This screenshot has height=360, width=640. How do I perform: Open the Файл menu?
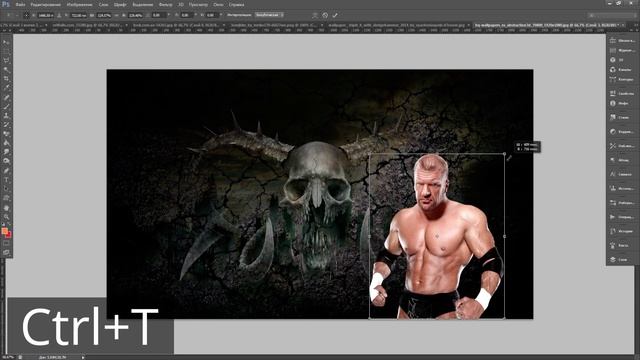coord(20,4)
